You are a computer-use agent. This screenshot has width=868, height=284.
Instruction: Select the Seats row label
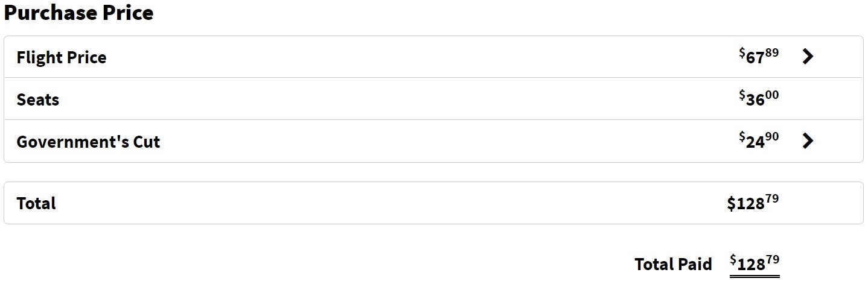coord(38,99)
